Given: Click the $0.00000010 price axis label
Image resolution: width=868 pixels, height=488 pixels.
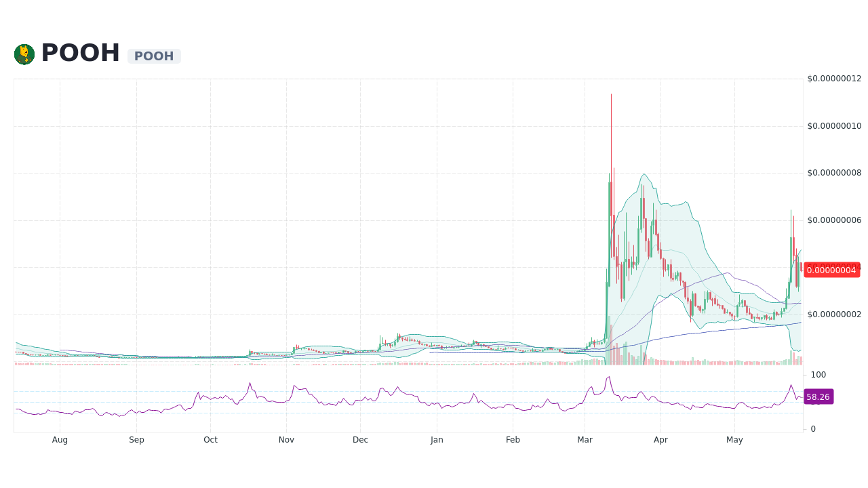Looking at the screenshot, I should [x=834, y=125].
